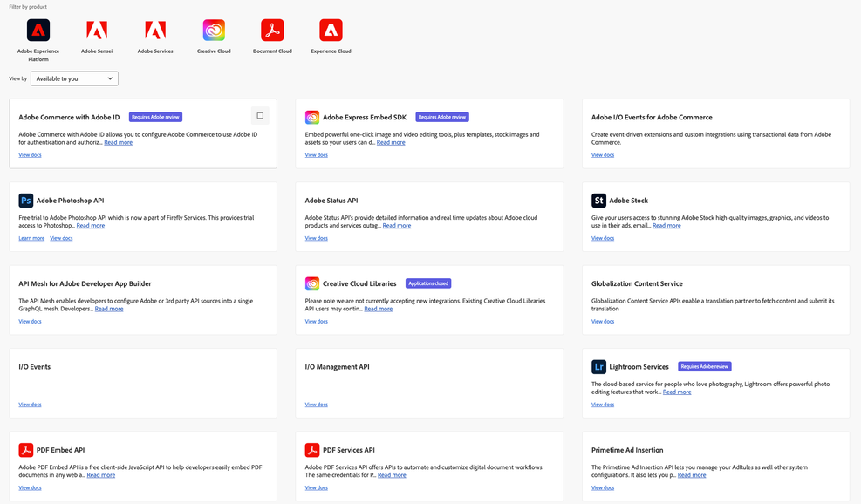Click the PDF Services API icon
This screenshot has height=504, width=861.
(312, 450)
